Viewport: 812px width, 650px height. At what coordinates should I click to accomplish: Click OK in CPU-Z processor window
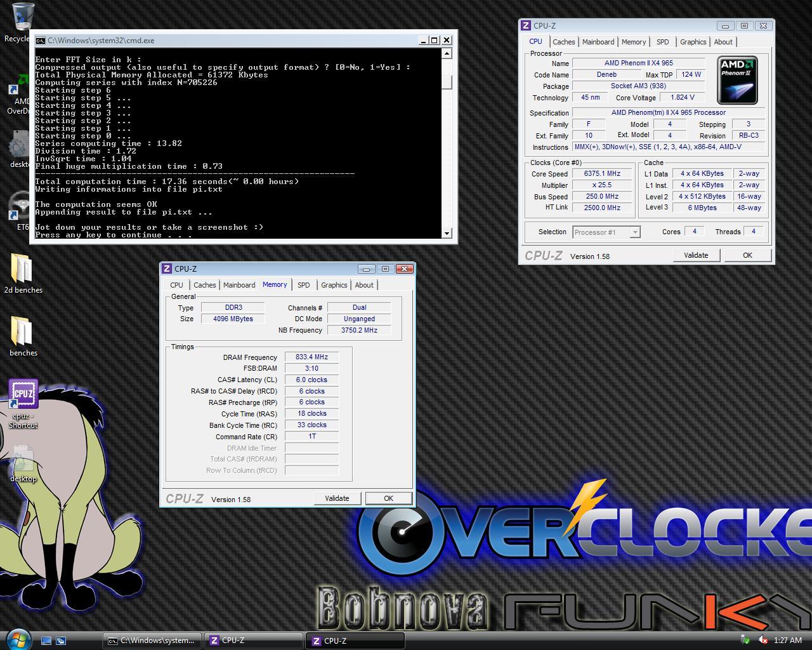pyautogui.click(x=747, y=255)
